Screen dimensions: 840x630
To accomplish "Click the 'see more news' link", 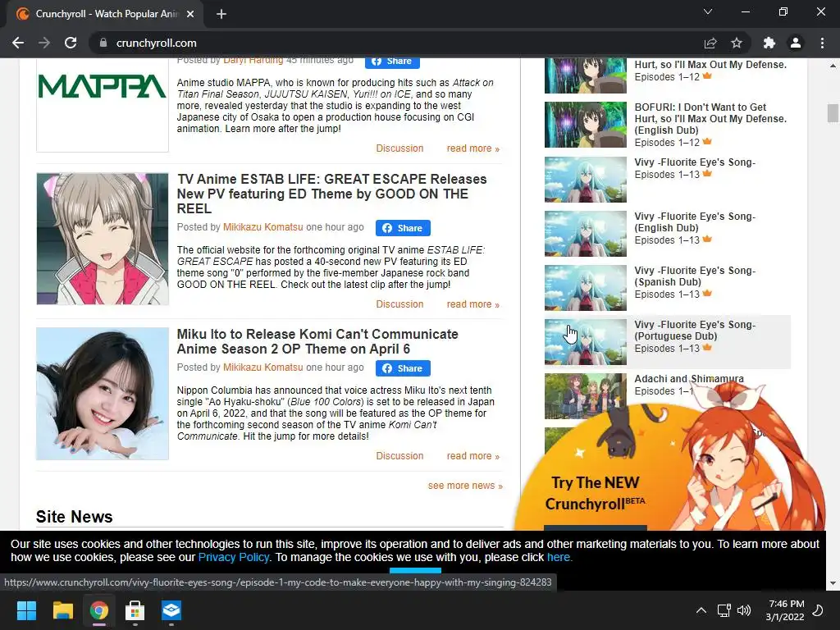I will [x=465, y=486].
